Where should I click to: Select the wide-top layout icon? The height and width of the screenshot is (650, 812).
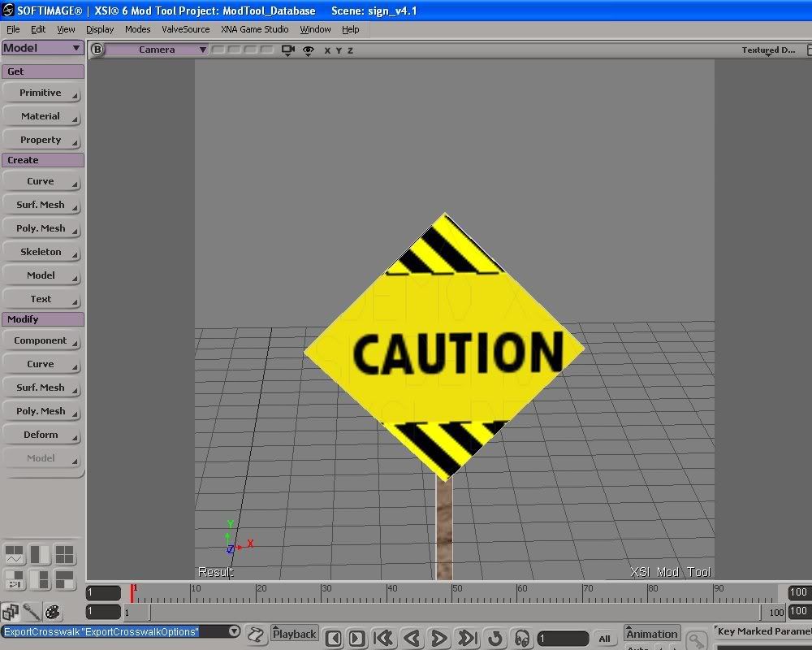pyautogui.click(x=64, y=579)
